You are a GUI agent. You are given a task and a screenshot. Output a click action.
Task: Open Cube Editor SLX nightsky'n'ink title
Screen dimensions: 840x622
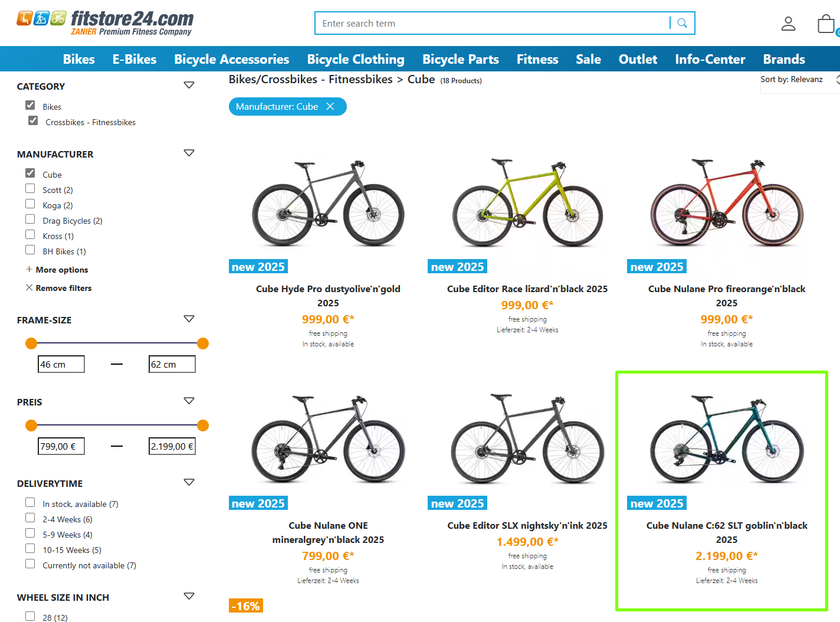click(x=527, y=525)
